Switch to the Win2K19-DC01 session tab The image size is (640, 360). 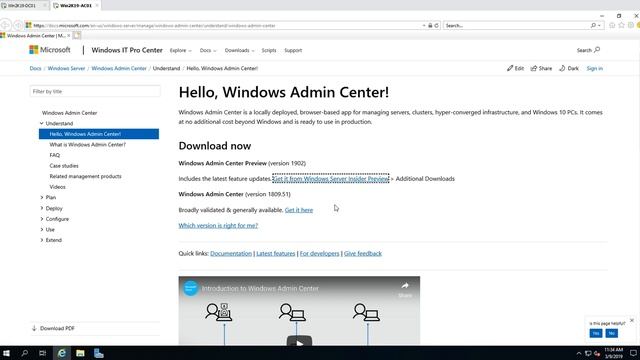(24, 5)
